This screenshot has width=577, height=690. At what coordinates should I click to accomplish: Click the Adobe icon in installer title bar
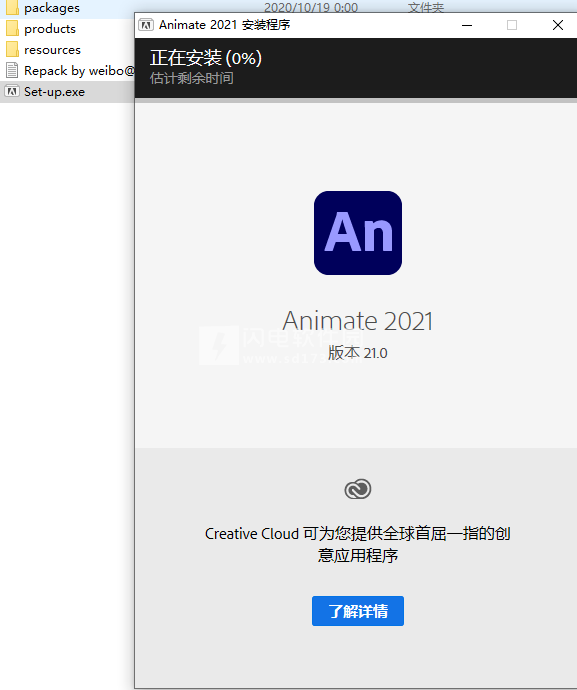[x=146, y=25]
